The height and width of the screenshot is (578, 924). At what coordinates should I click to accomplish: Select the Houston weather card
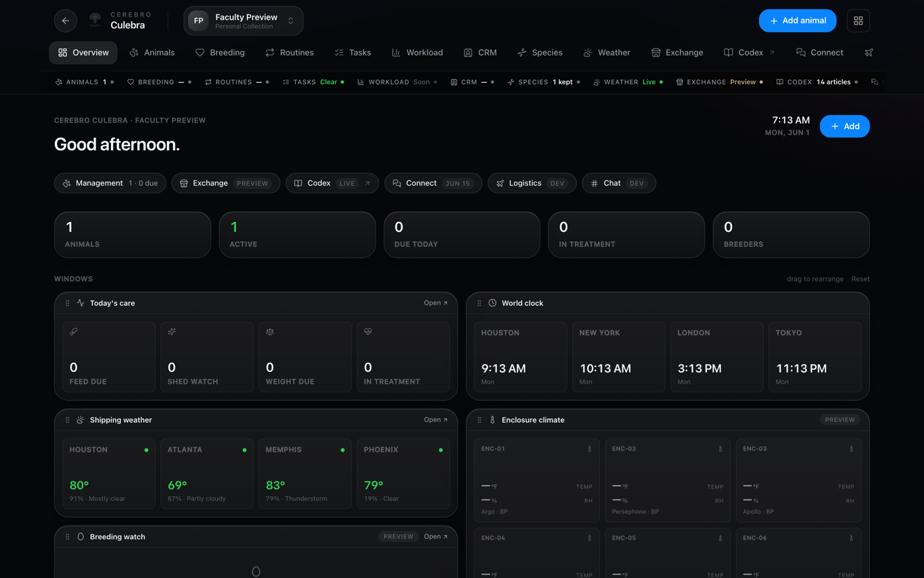pyautogui.click(x=109, y=474)
